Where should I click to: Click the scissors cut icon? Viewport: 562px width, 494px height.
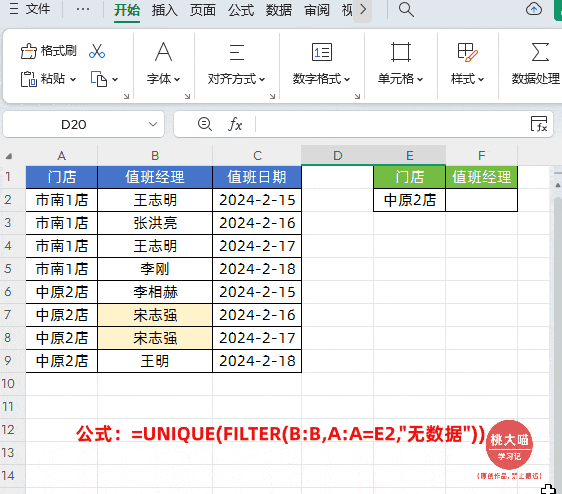97,51
